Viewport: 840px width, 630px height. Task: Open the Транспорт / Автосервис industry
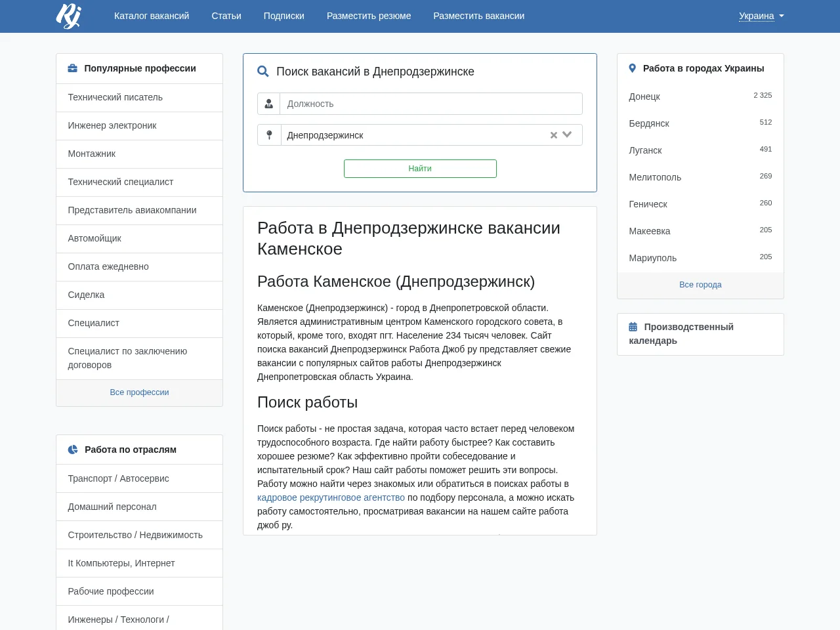coord(139,478)
